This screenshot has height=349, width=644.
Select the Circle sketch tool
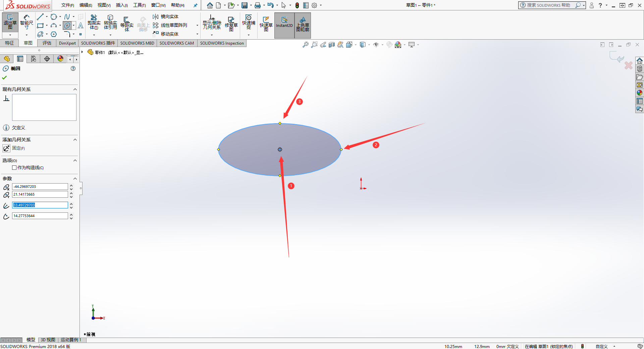54,17
